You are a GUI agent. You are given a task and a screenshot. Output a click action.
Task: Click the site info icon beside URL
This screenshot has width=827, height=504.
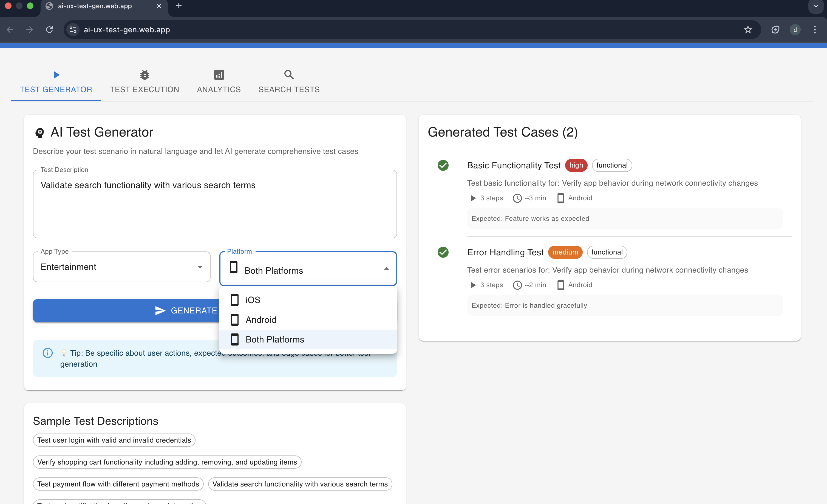pos(73,30)
